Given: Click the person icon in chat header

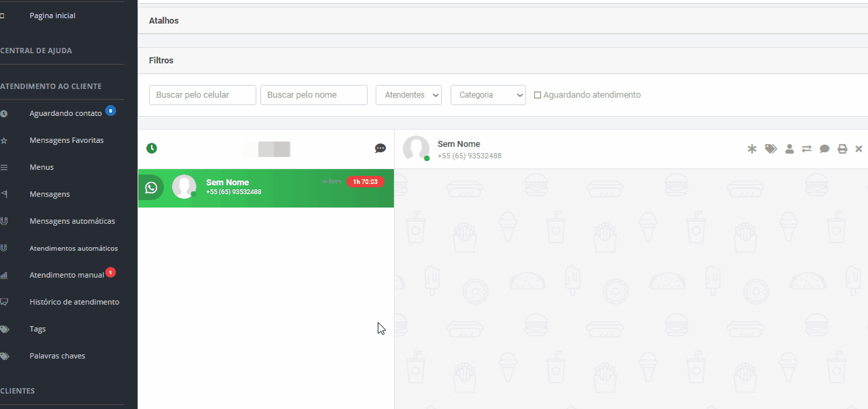Looking at the screenshot, I should click(x=789, y=149).
